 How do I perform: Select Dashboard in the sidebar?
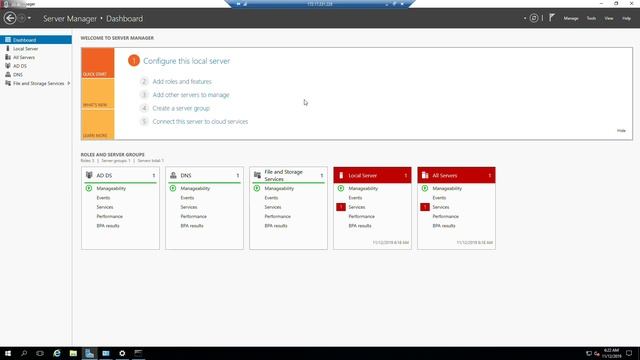[x=36, y=40]
